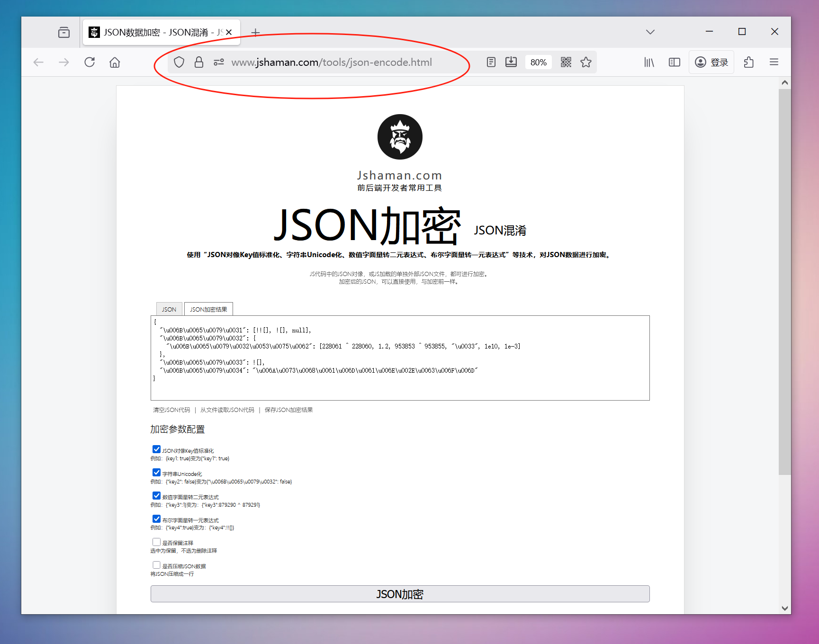
Task: Click the padlock site security icon
Action: (x=198, y=62)
